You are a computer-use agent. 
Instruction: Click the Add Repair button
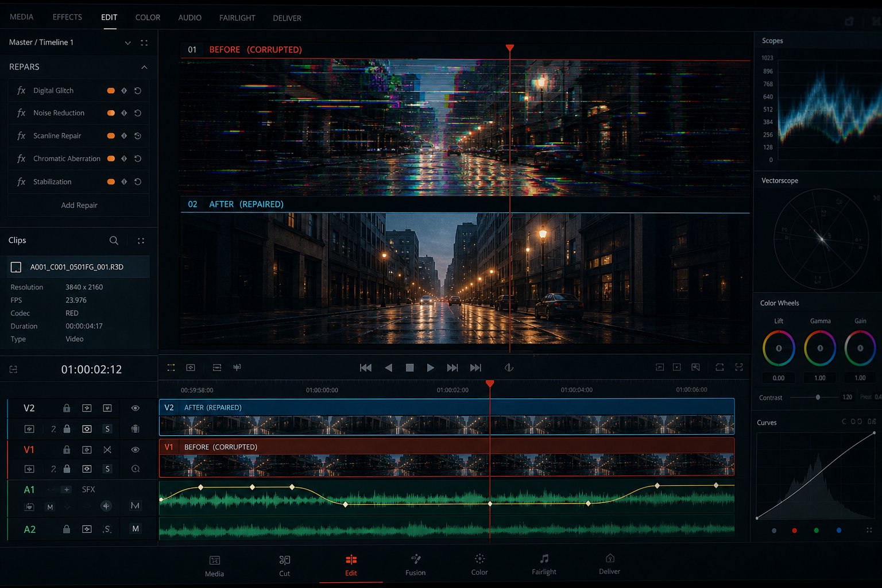(x=79, y=205)
